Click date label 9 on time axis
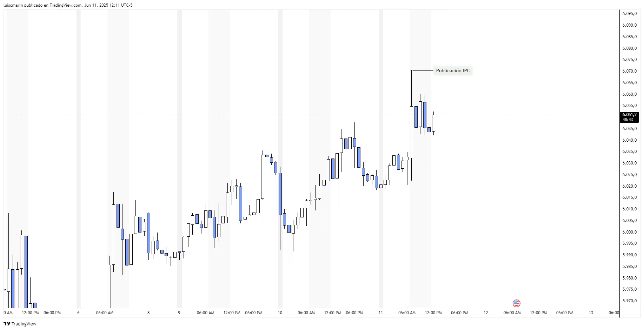 pyautogui.click(x=179, y=313)
